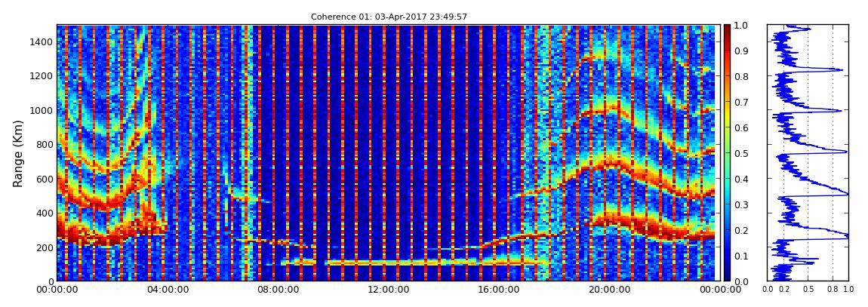Click the green middle of the colorbar
Screen dimensions: 868x307
(727, 153)
